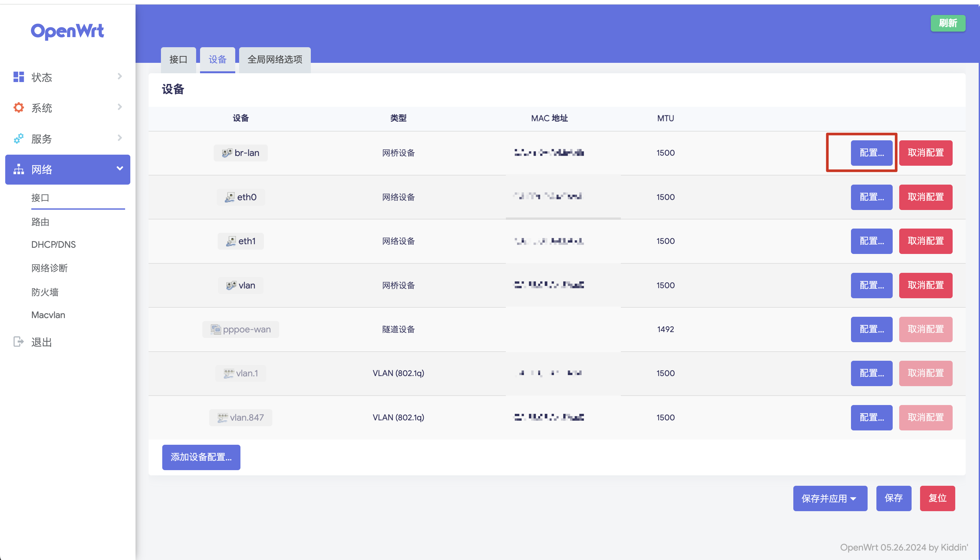
Task: Click the 退出 logout menu item
Action: [42, 342]
